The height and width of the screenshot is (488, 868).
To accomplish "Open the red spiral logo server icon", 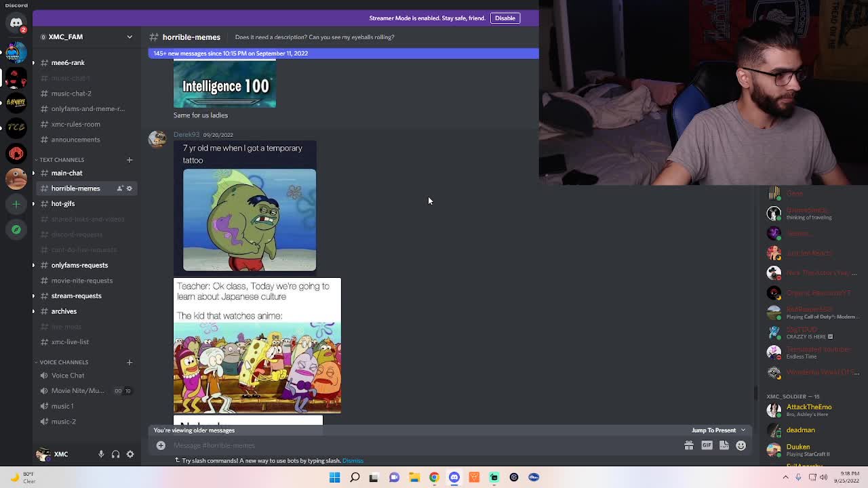I will (x=16, y=153).
